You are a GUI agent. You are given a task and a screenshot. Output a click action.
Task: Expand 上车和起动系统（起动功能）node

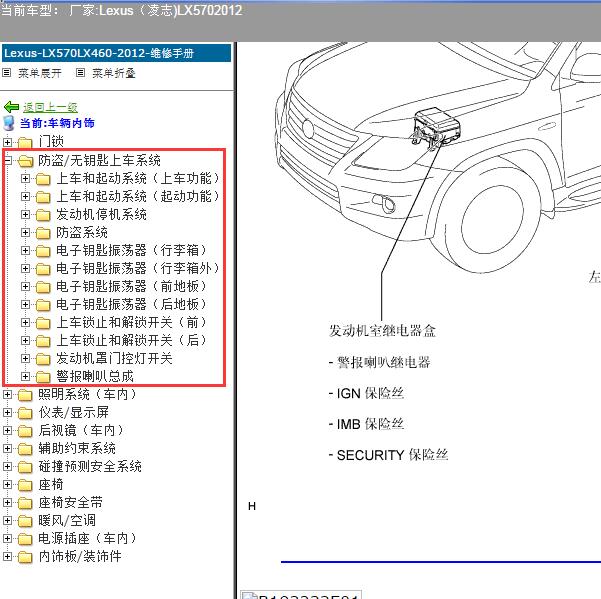point(25,197)
